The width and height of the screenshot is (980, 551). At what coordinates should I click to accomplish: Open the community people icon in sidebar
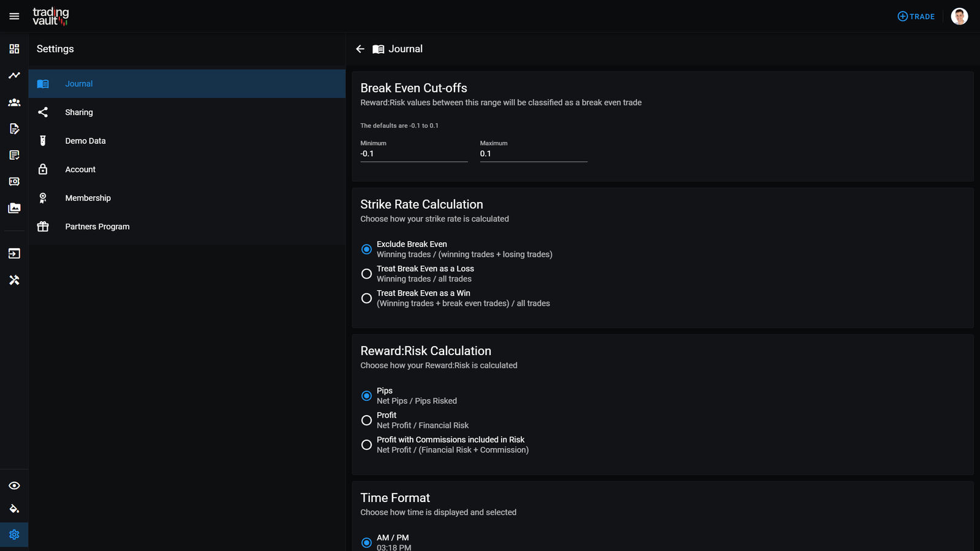[14, 102]
